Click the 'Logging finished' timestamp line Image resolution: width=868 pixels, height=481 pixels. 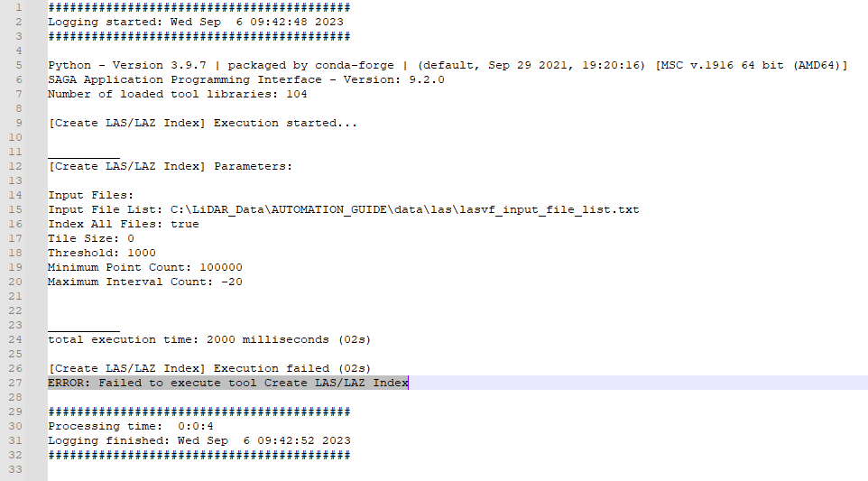199,440
